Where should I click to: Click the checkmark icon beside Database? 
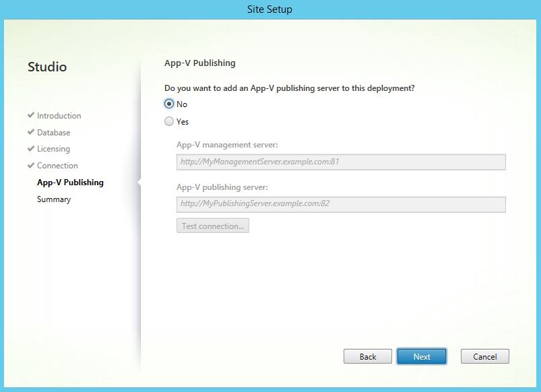(31, 133)
